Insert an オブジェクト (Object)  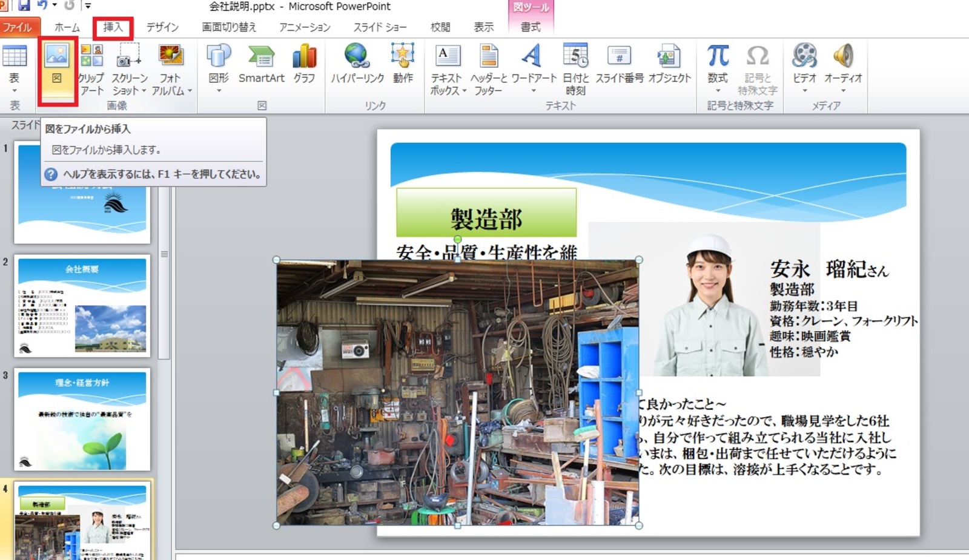(669, 64)
